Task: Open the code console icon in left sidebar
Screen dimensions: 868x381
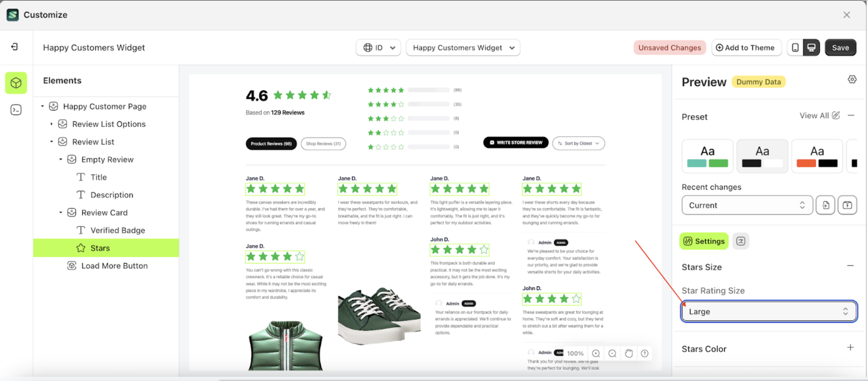Action: click(16, 110)
